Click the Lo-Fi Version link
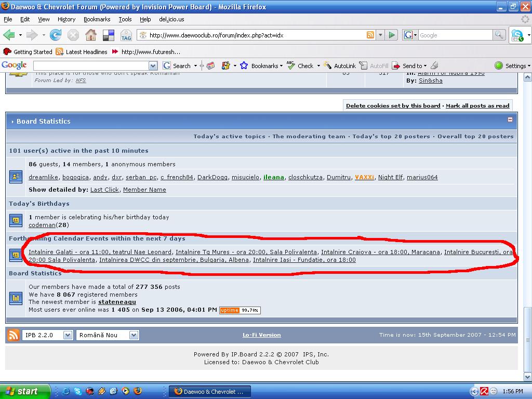532x399 pixels. [261, 335]
